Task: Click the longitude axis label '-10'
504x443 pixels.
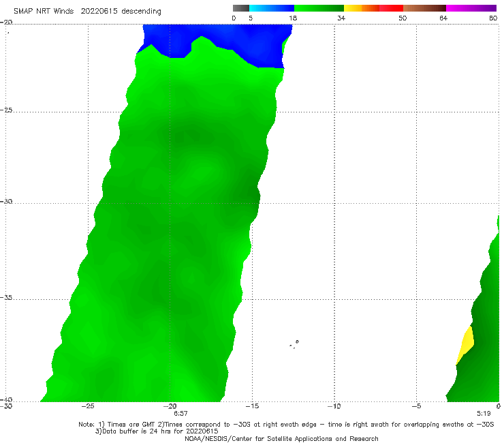Action: pos(334,406)
